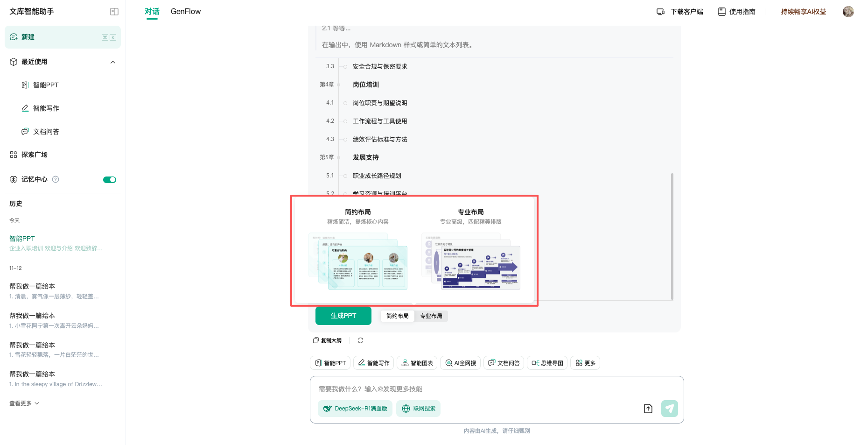
Task: Select 简约布局 segmented option
Action: (398, 316)
